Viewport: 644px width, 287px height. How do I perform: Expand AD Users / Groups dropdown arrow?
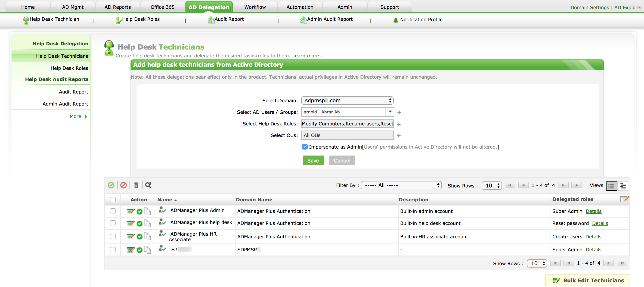[x=390, y=112]
